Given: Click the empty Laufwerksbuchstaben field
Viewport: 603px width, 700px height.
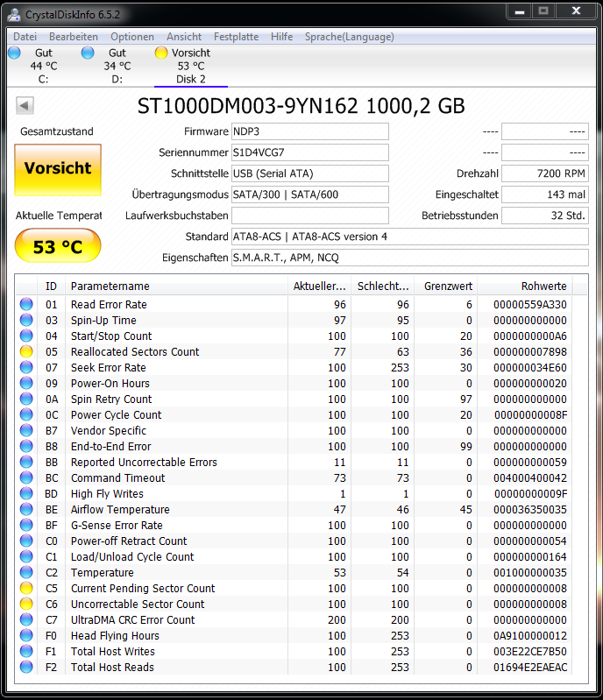Looking at the screenshot, I should pyautogui.click(x=310, y=216).
